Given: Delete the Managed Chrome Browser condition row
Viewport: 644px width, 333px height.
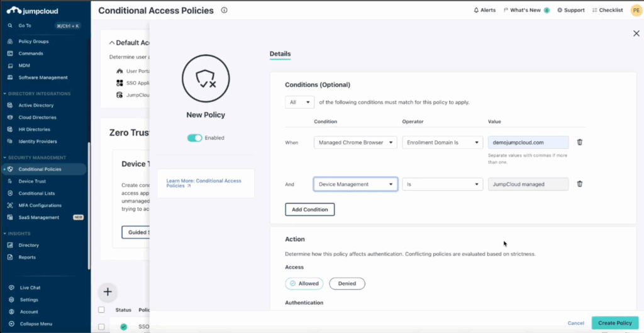Looking at the screenshot, I should coord(579,142).
